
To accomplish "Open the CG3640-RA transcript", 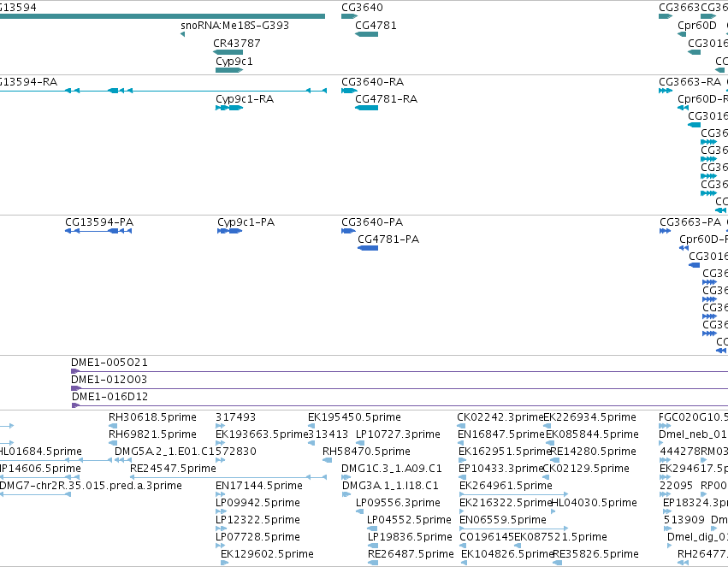I will click(349, 91).
